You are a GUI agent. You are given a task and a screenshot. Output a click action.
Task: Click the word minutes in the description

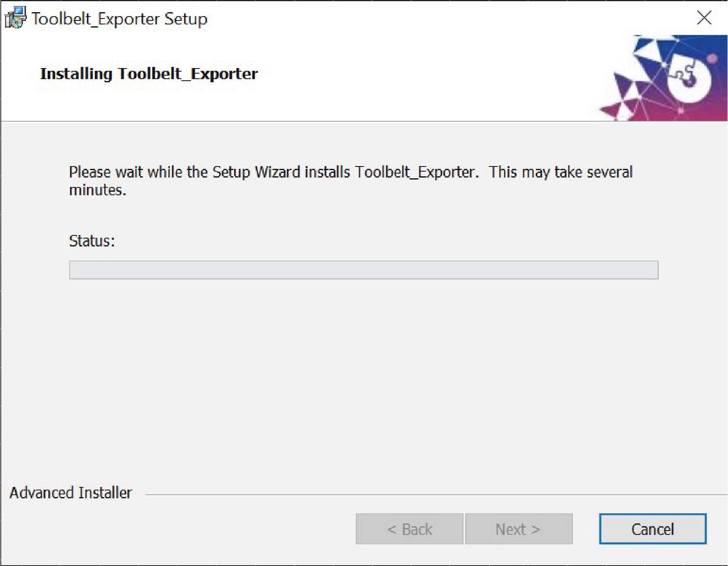(x=98, y=191)
